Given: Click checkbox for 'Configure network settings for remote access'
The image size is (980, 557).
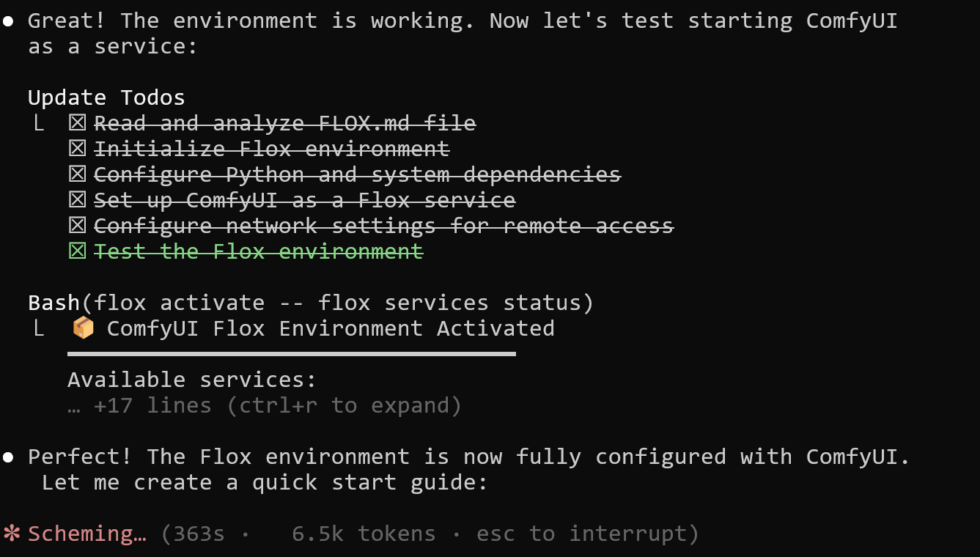Looking at the screenshot, I should (x=77, y=226).
